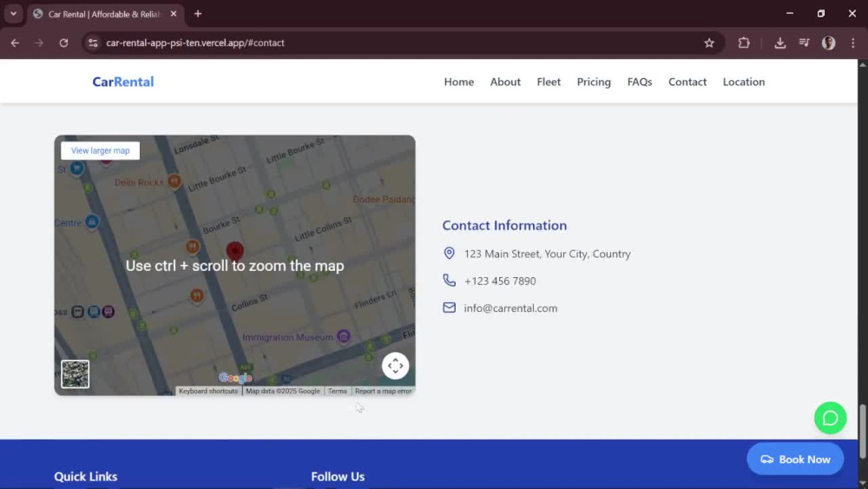The image size is (868, 489).
Task: Switch map to satellite view thumbnail
Action: tap(76, 373)
